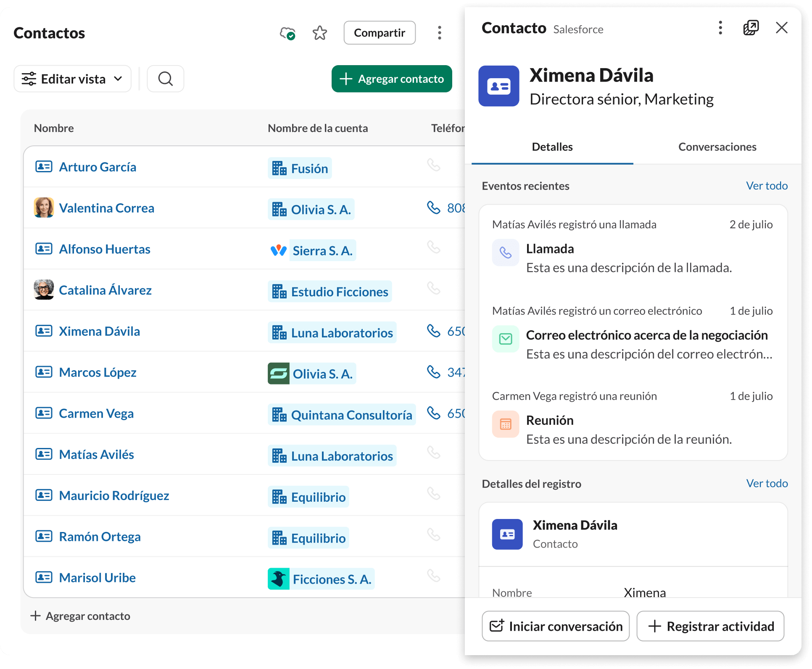This screenshot has width=812, height=669.
Task: Click Ver todo next to Eventos recientes
Action: point(767,186)
